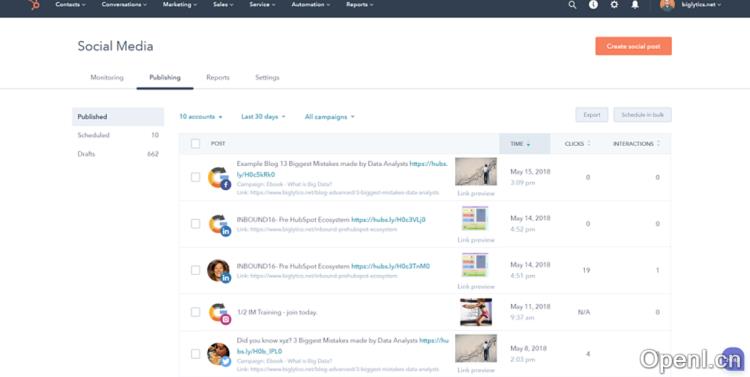Sort by the INTERACTIONS column header
The height and width of the screenshot is (377, 750).
click(637, 144)
